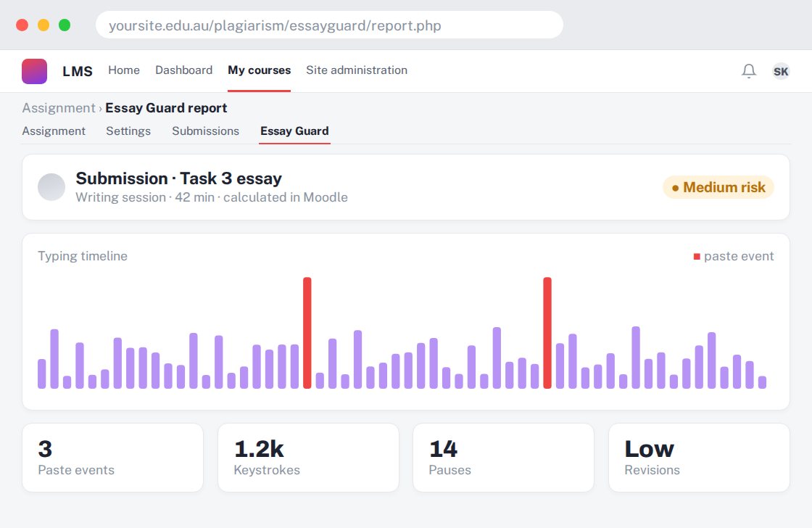Click the red paste event legend square
Image resolution: width=812 pixels, height=528 pixels.
(x=697, y=257)
